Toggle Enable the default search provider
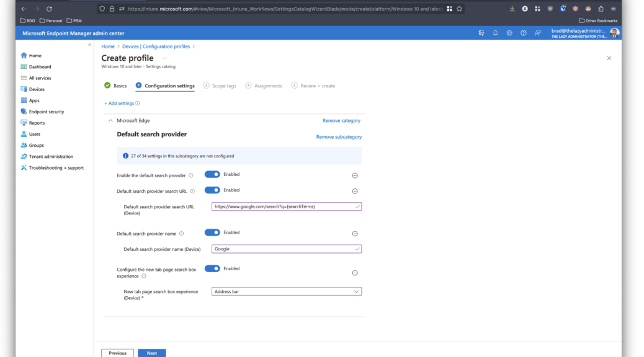The image size is (644, 357). (x=212, y=174)
